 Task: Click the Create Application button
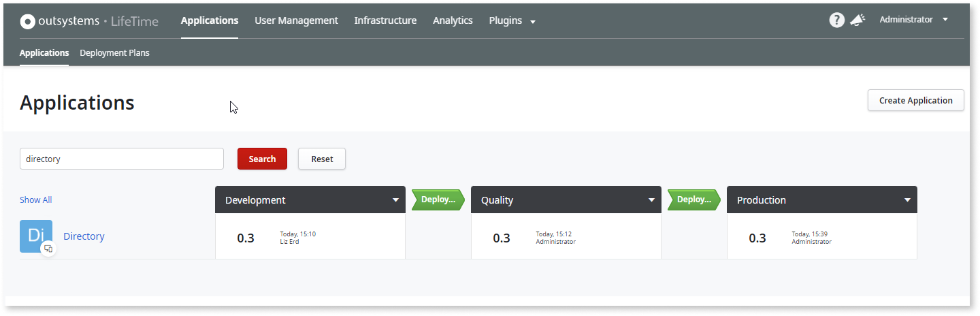click(x=915, y=100)
